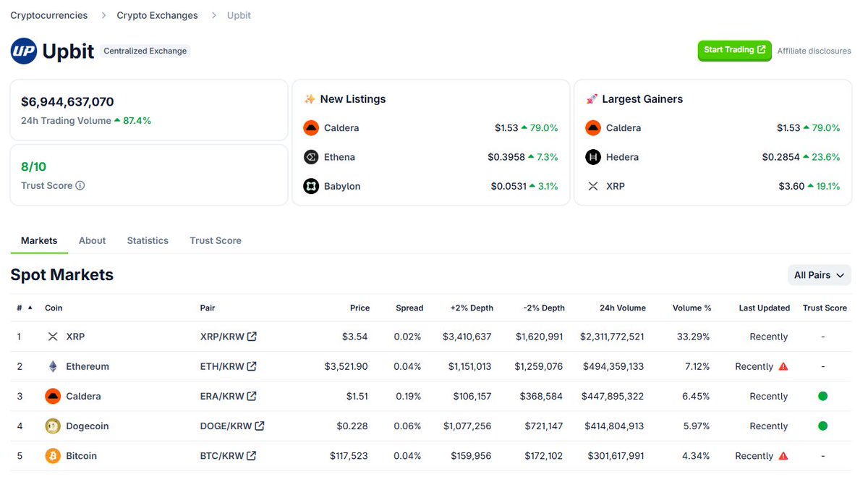Open Ethereum coin name in table
This screenshot has width=868, height=477.
[88, 366]
